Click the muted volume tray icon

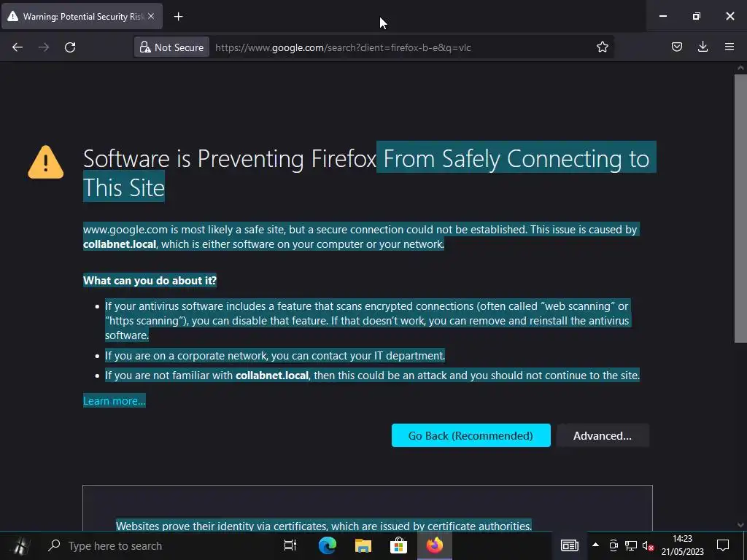click(x=648, y=546)
